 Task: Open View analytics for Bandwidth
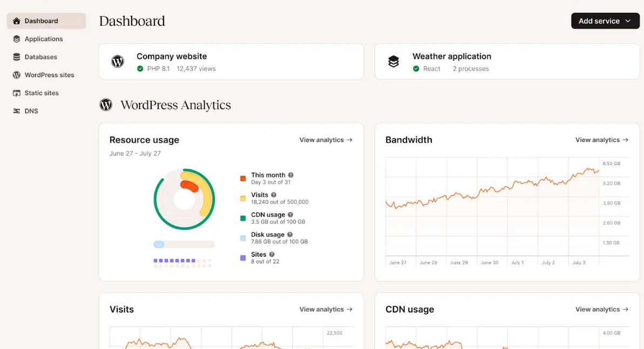point(602,140)
